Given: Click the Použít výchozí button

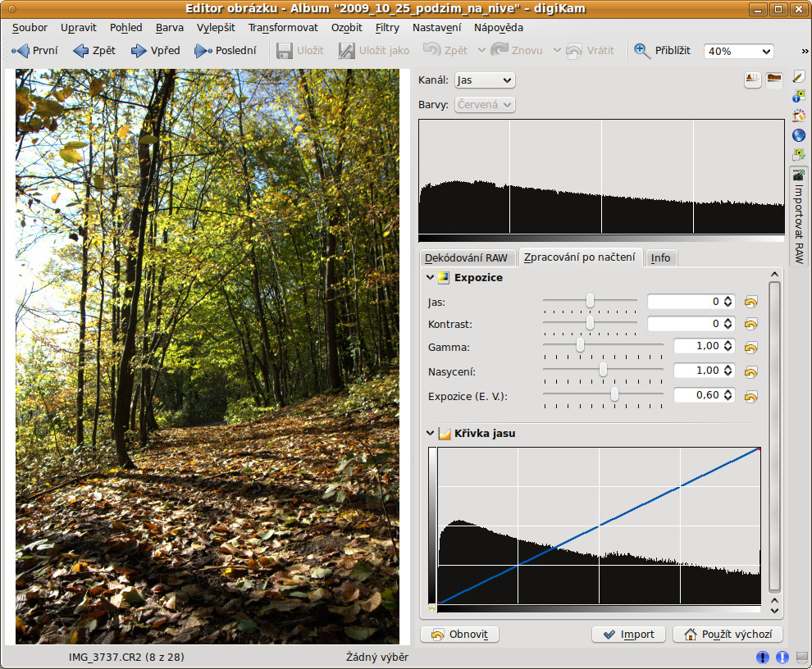Looking at the screenshot, I should coord(728,634).
